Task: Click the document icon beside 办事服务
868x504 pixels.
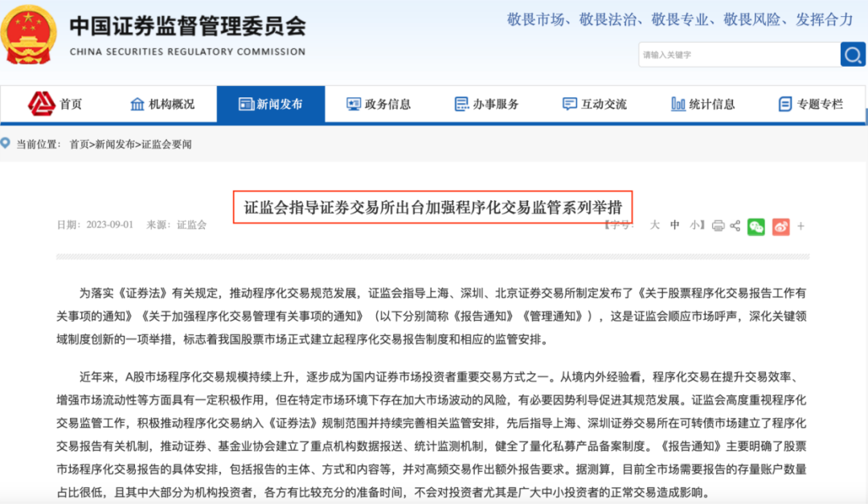Action: click(x=461, y=104)
